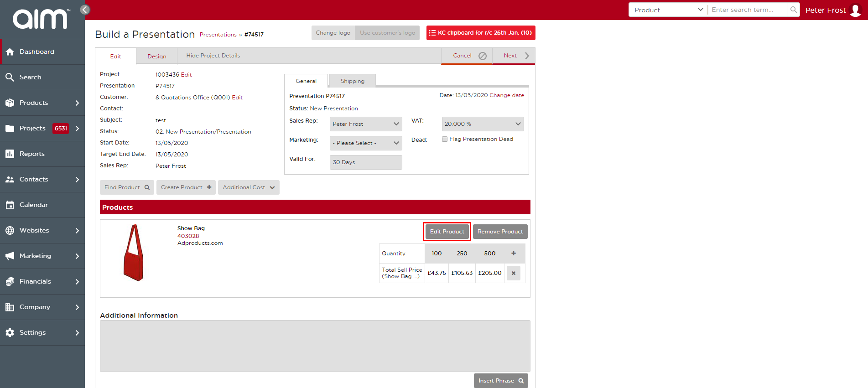Image resolution: width=868 pixels, height=388 pixels.
Task: Follow the Presentations breadcrumb link
Action: (x=218, y=35)
